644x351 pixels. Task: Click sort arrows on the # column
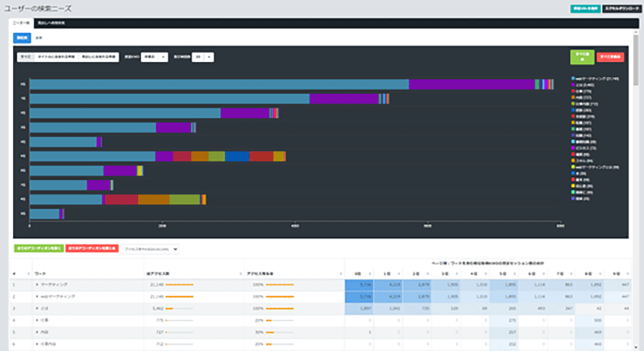[x=27, y=274]
